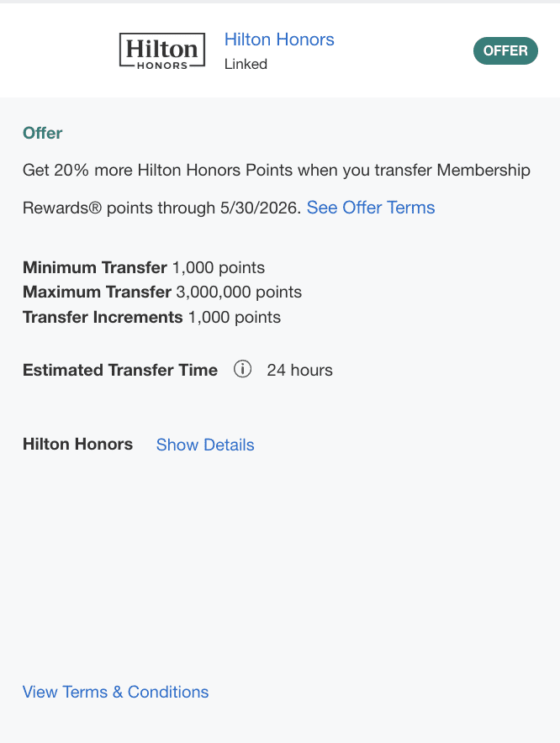560x743 pixels.
Task: Open the See Offer Terms link
Action: [x=371, y=208]
